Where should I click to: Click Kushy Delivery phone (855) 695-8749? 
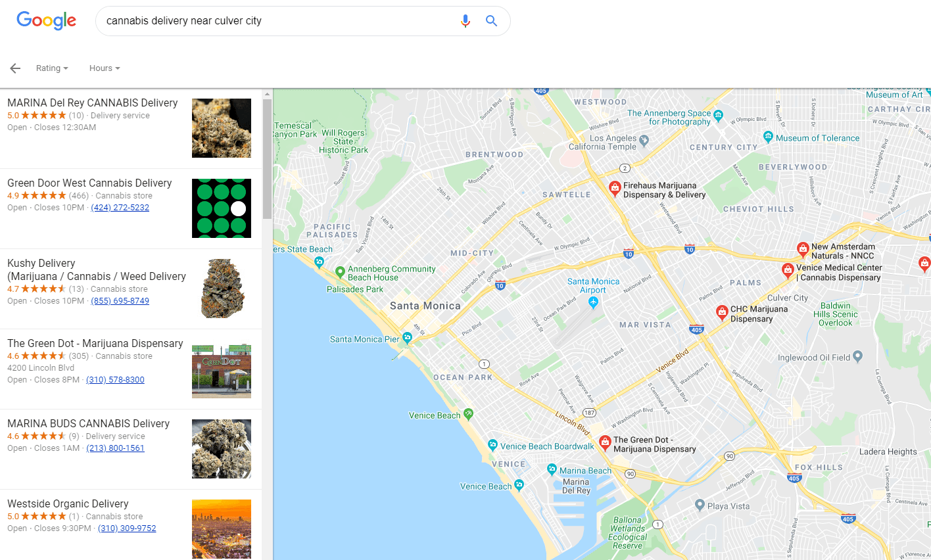click(x=120, y=301)
